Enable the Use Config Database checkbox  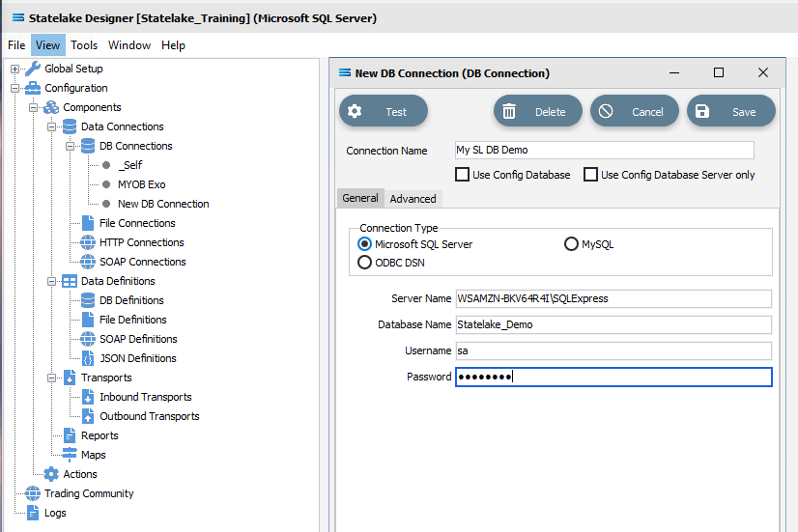[x=462, y=175]
